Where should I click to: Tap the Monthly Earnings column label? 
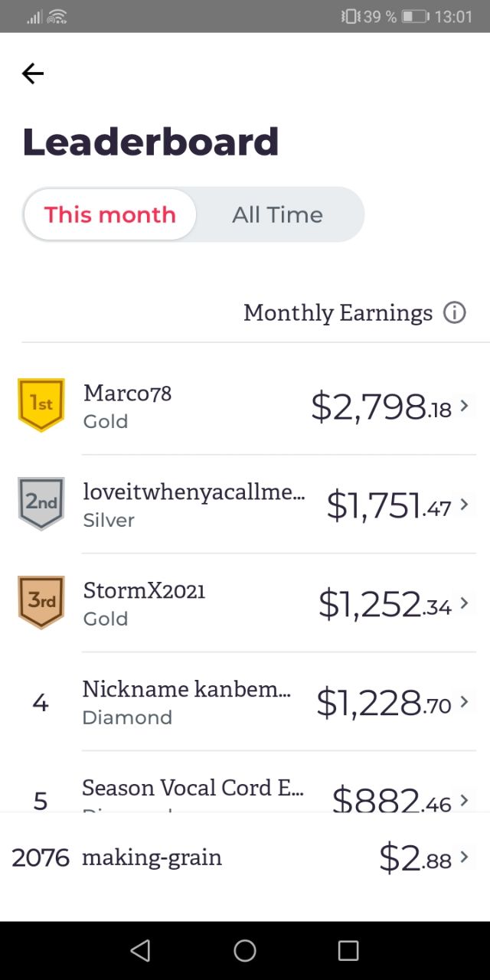[x=338, y=313]
